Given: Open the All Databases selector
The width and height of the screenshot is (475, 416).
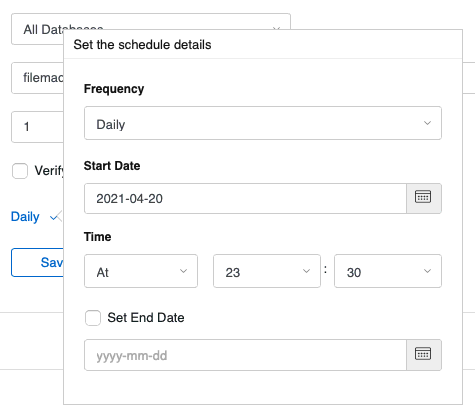Looking at the screenshot, I should tap(151, 29).
